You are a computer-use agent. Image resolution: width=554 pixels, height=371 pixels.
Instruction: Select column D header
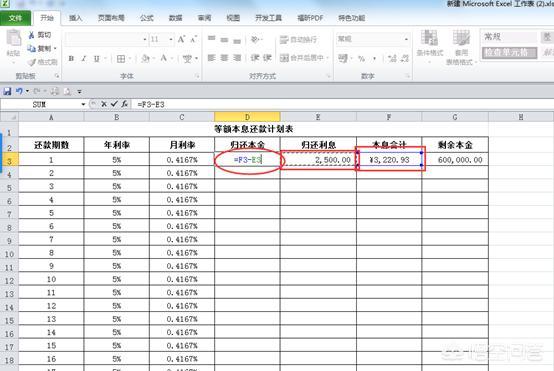tap(247, 117)
